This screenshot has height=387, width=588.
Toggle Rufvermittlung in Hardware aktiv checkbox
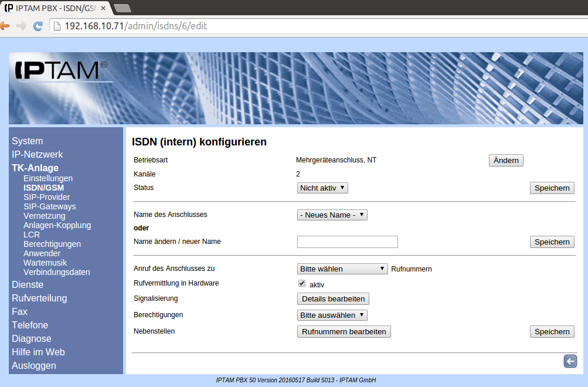[x=302, y=283]
